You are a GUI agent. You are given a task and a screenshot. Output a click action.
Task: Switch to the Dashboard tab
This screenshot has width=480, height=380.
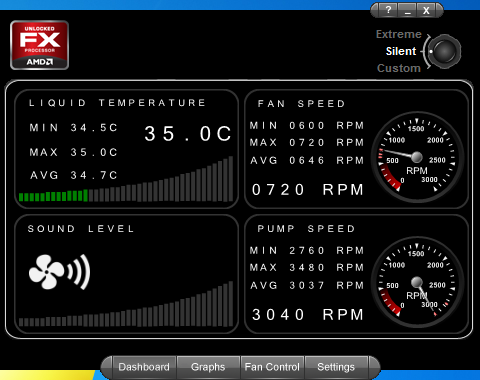(x=144, y=367)
